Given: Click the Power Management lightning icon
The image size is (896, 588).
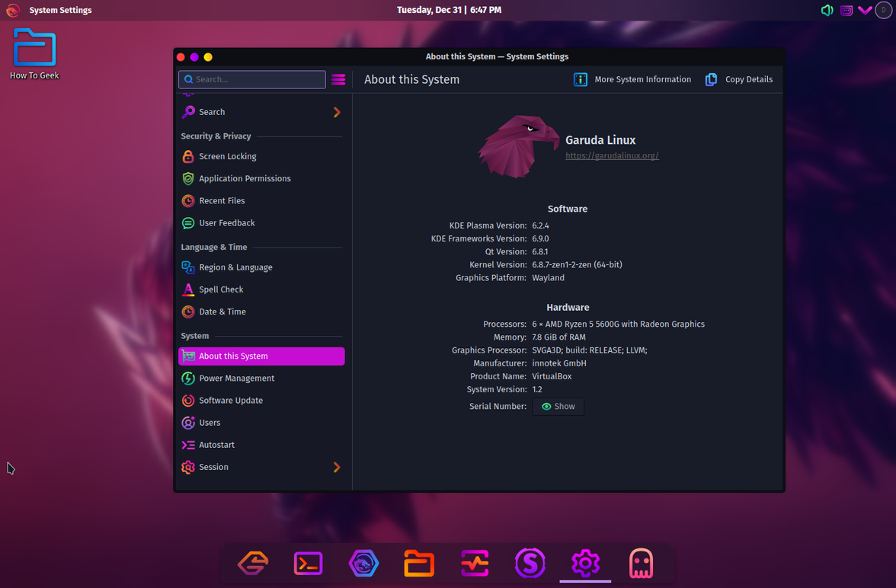Looking at the screenshot, I should pos(188,378).
